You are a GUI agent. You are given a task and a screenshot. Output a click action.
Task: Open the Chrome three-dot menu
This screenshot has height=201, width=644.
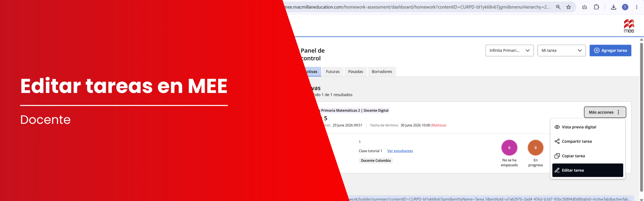pyautogui.click(x=637, y=7)
